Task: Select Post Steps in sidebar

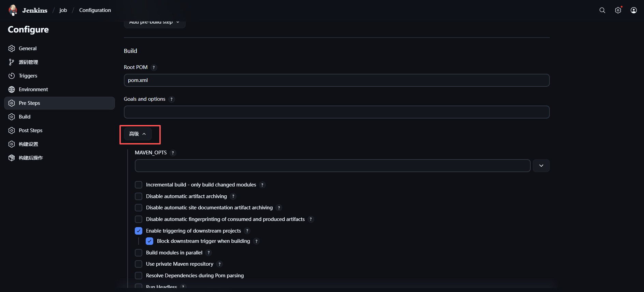Action: (x=31, y=130)
